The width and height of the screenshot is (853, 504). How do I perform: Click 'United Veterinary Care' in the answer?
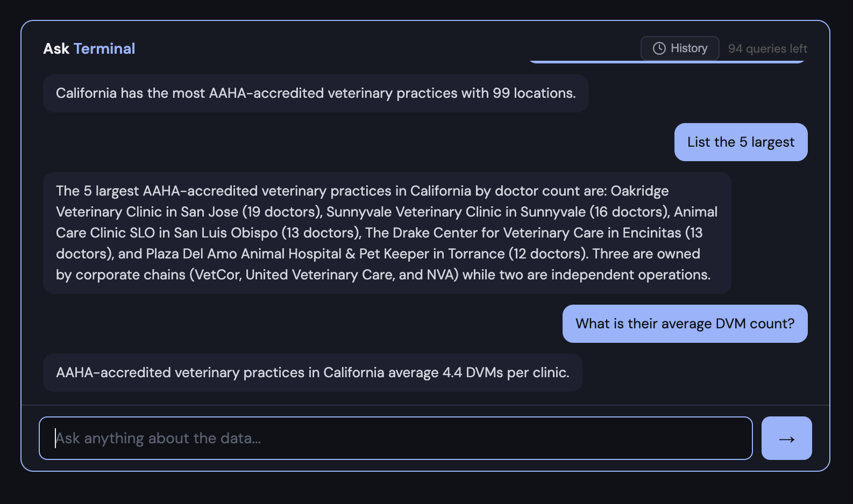(x=320, y=275)
